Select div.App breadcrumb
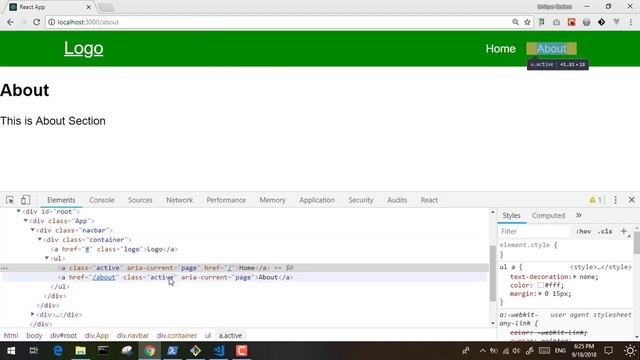 [97, 336]
